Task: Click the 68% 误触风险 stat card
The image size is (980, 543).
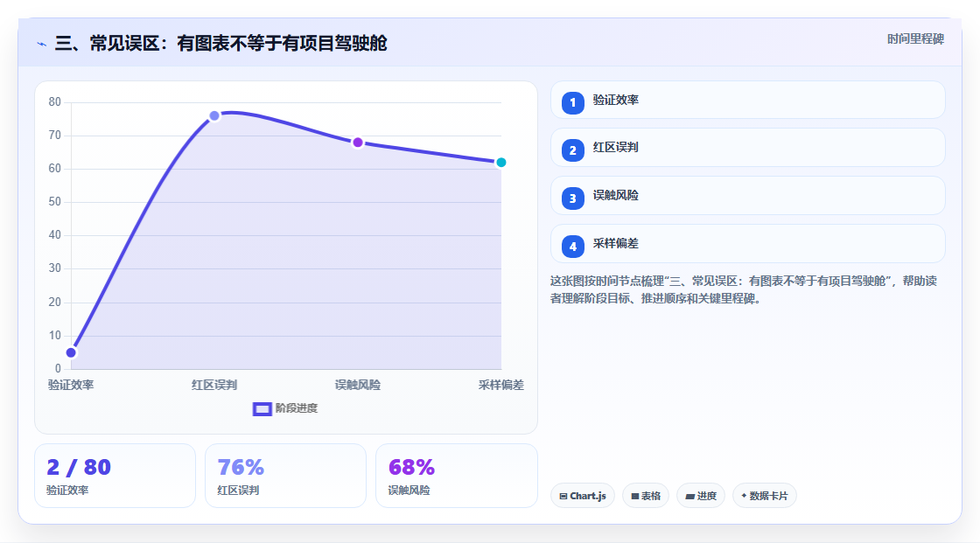Action: click(x=456, y=476)
